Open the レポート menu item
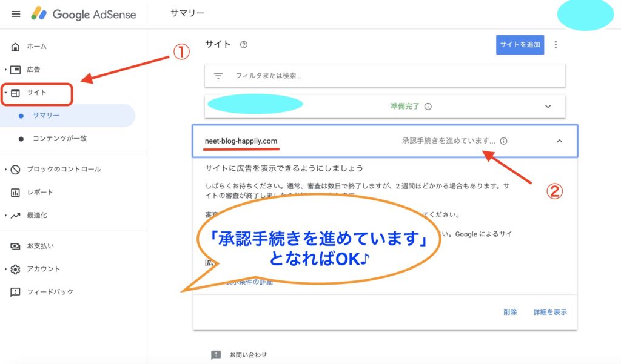 [x=40, y=192]
